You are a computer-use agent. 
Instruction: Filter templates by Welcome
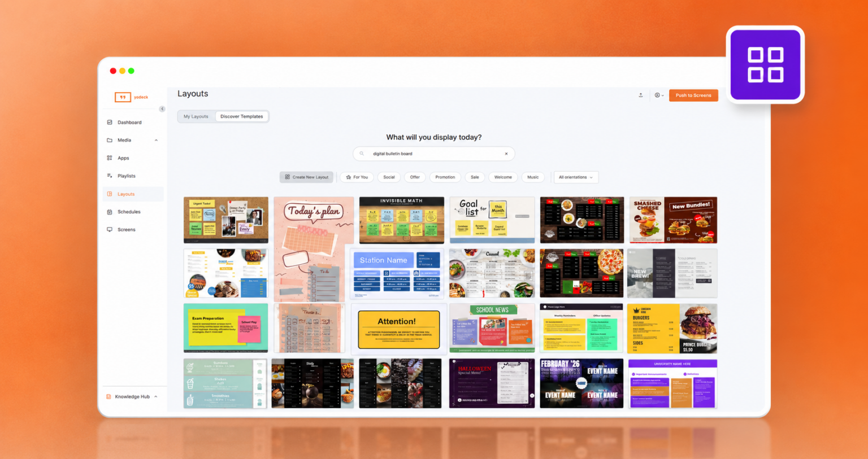tap(503, 177)
